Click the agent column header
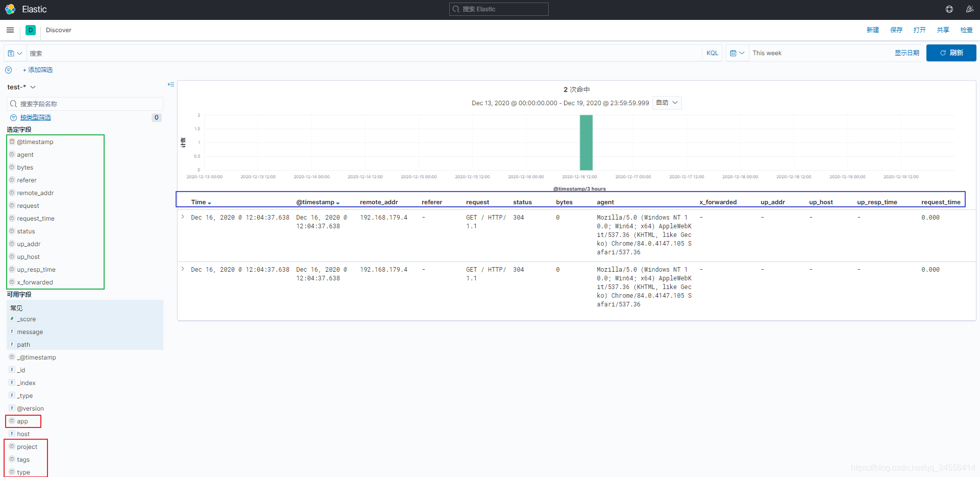 605,202
